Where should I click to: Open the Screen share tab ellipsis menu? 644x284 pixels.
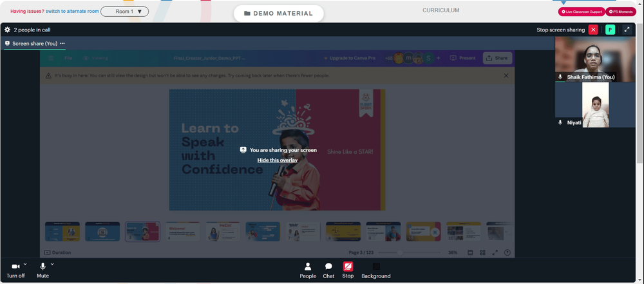(x=62, y=43)
